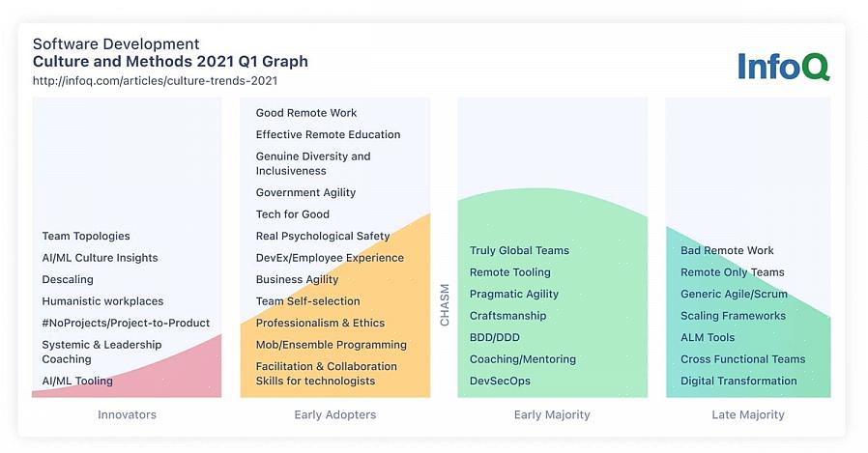Select the Early Adopters category label

tap(334, 414)
